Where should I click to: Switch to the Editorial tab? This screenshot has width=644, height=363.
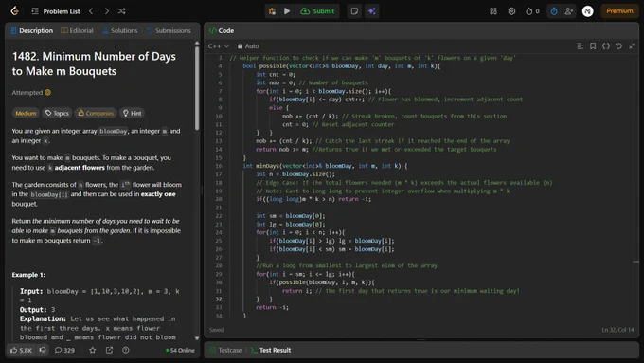click(x=78, y=31)
